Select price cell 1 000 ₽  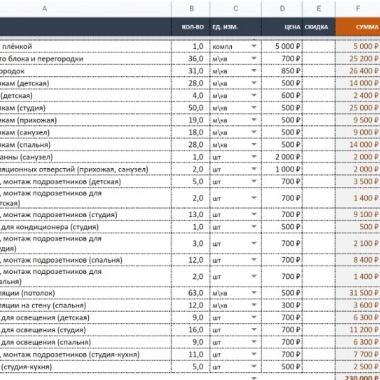(282, 169)
